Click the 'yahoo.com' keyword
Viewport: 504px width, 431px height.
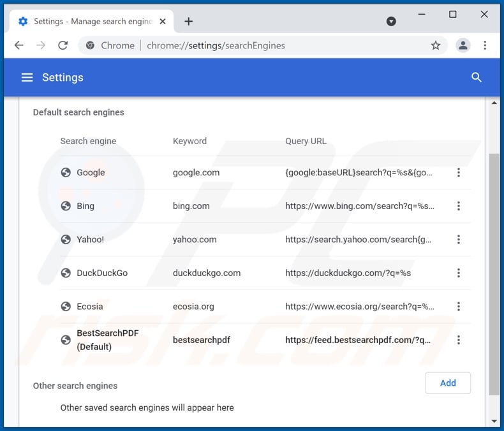(x=195, y=239)
